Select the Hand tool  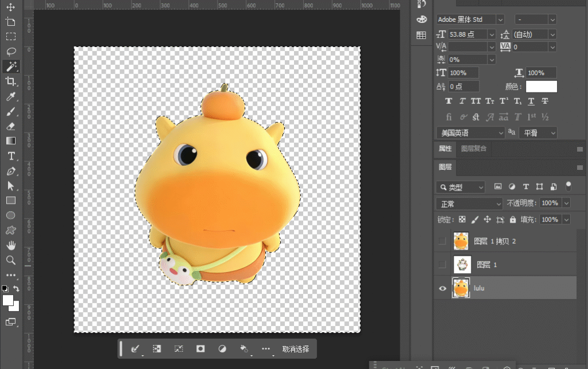click(10, 246)
